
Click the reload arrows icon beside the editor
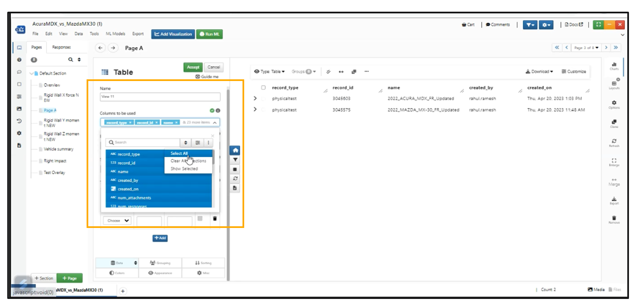(235, 178)
